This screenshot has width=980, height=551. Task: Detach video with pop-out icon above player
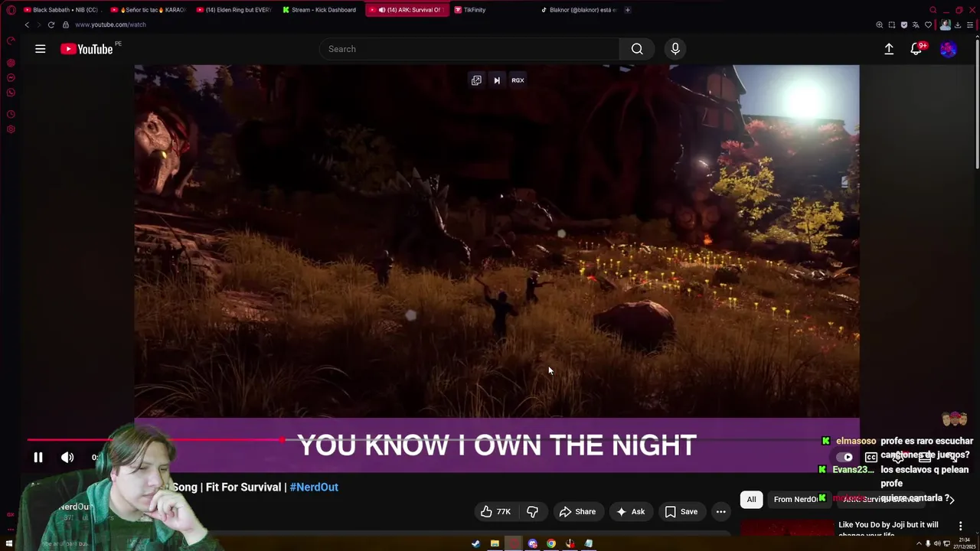(476, 80)
